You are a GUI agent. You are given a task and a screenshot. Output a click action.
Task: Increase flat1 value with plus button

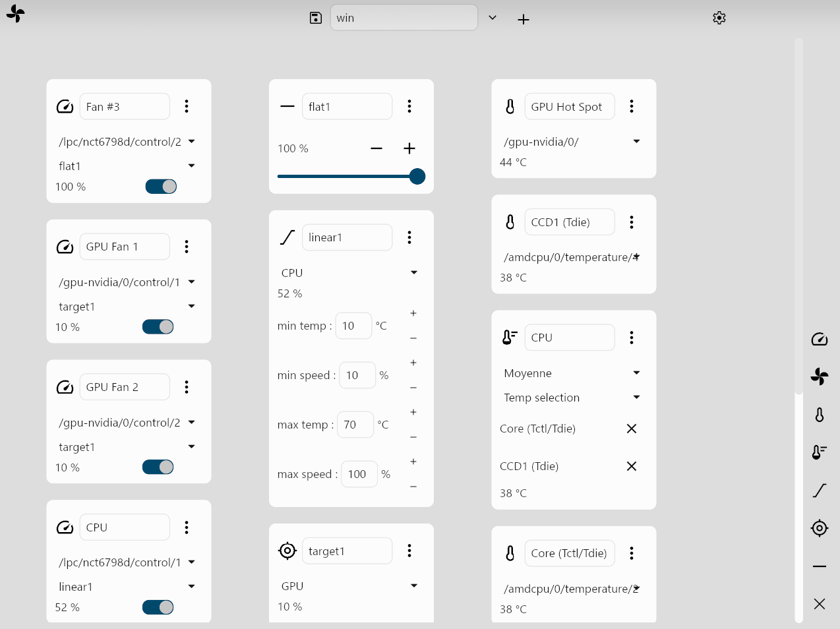[x=409, y=148]
